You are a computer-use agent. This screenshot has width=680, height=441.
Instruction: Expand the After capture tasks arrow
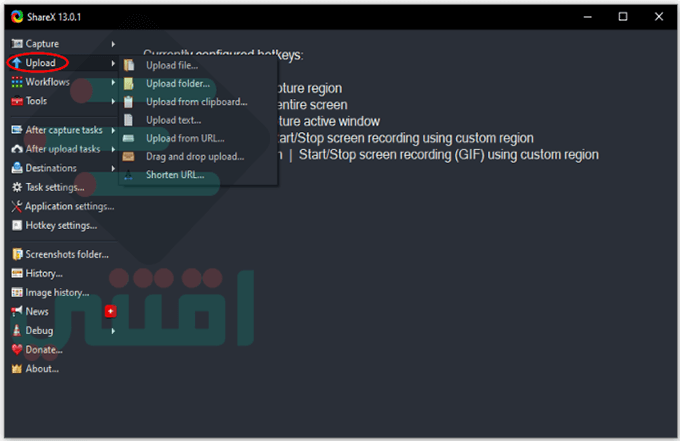[x=113, y=130]
